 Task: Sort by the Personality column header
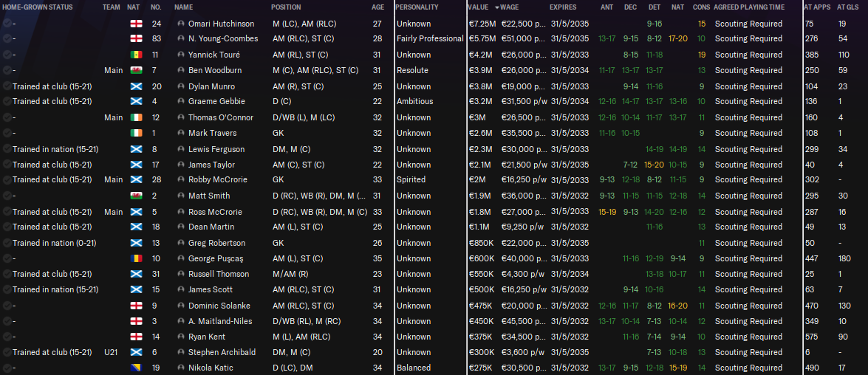coord(417,7)
